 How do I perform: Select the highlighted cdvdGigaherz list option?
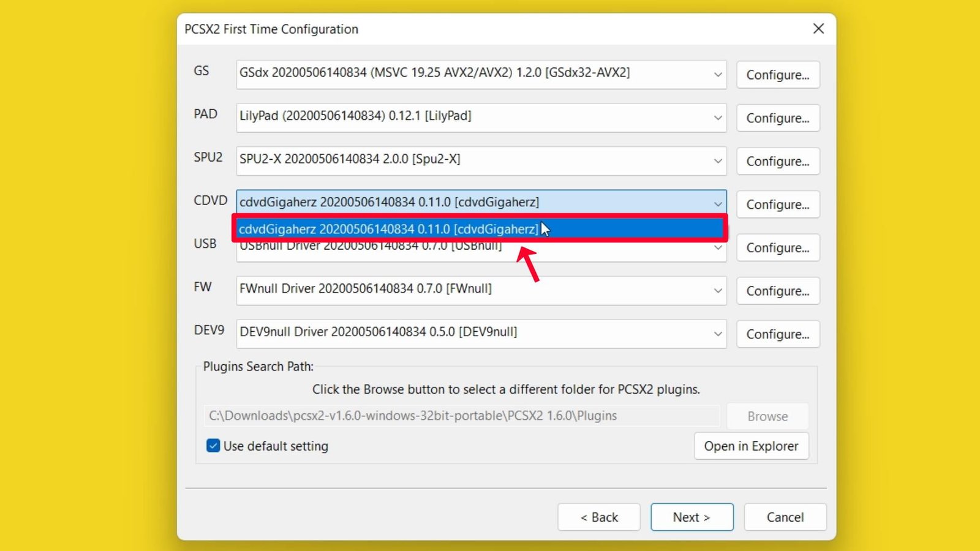[480, 229]
